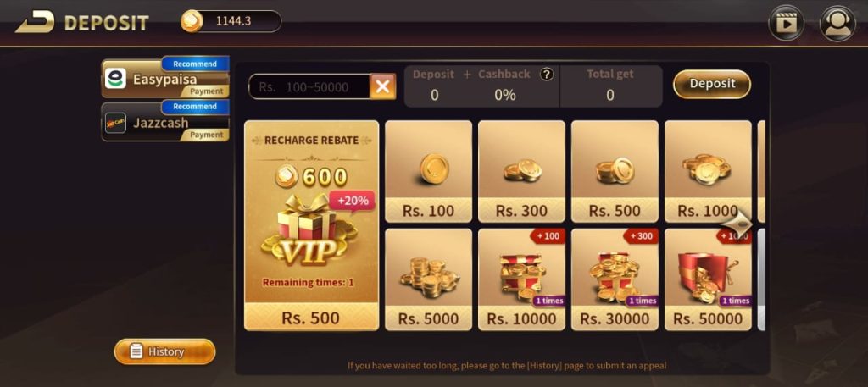
Task: Choose the Rs. 100 coin package
Action: [428, 171]
